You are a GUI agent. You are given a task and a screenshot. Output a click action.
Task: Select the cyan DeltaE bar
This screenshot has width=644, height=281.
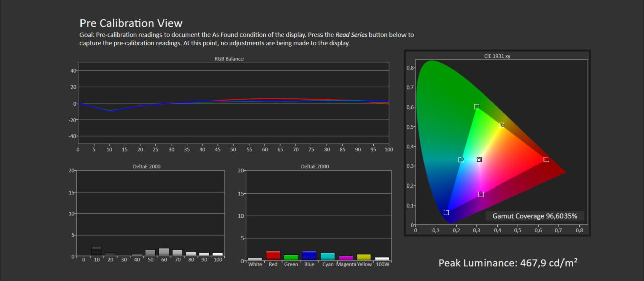[328, 257]
